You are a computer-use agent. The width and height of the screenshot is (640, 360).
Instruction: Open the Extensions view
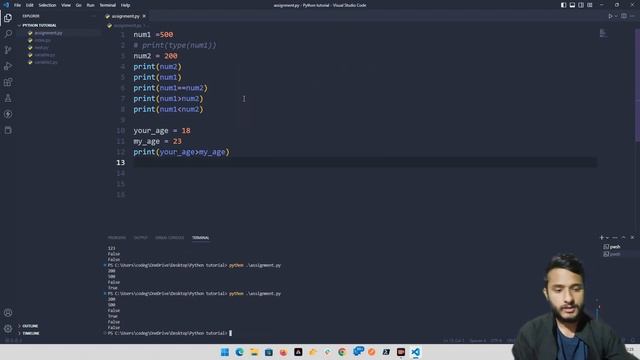[x=8, y=82]
